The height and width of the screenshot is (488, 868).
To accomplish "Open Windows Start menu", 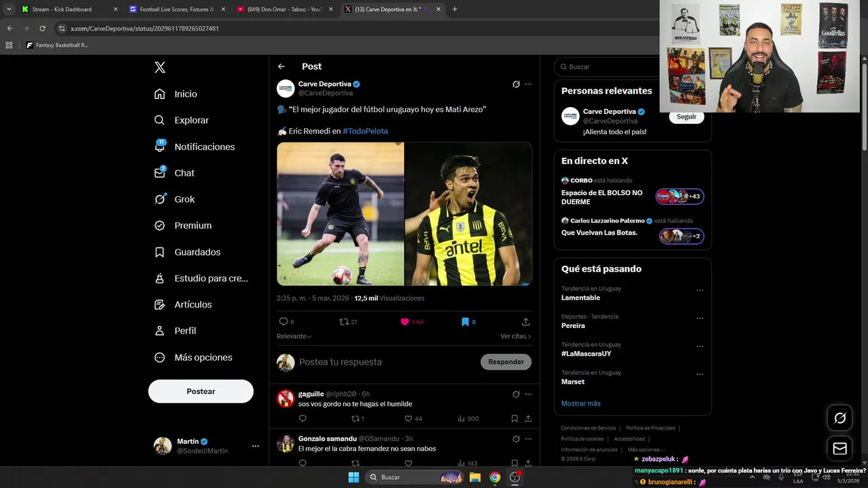I will point(353,477).
